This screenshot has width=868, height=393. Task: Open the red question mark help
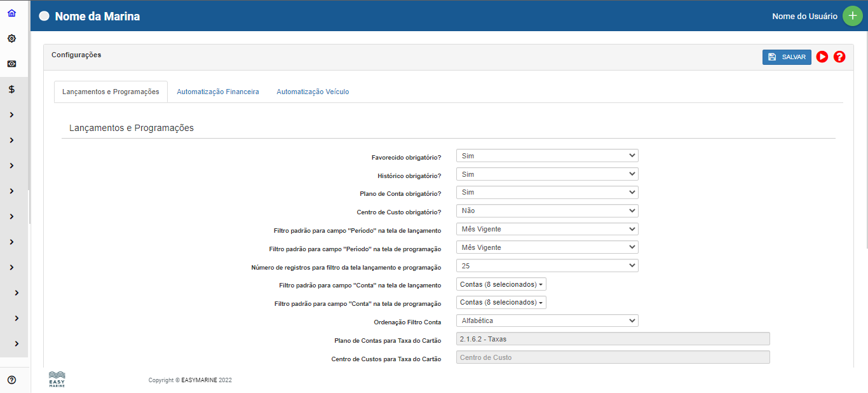click(839, 57)
